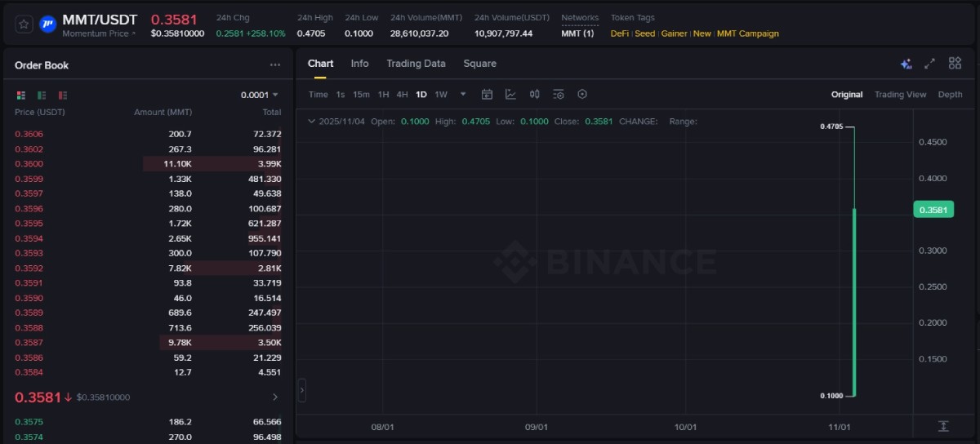
Task: Open the technical indicators line chart icon
Action: click(510, 95)
